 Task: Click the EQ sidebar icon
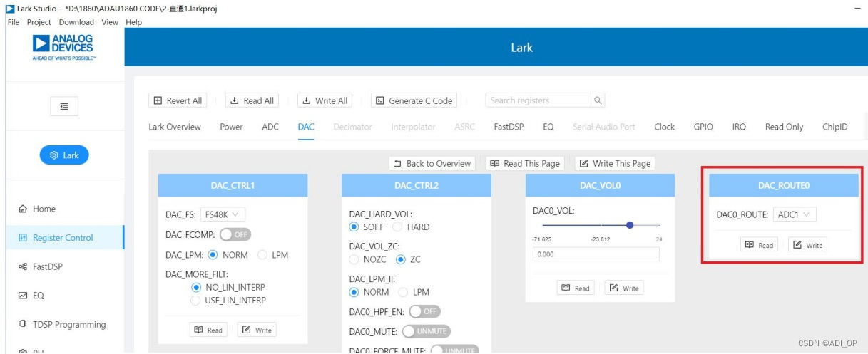point(22,296)
